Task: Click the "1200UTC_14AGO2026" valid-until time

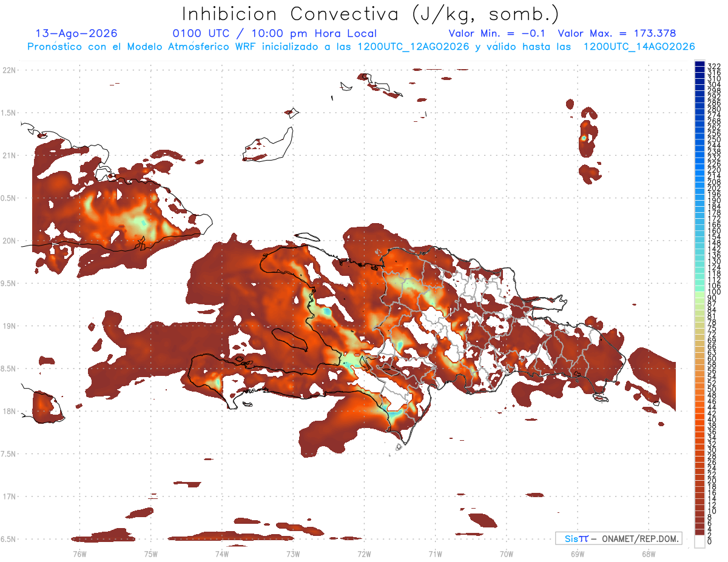Action: tap(639, 47)
